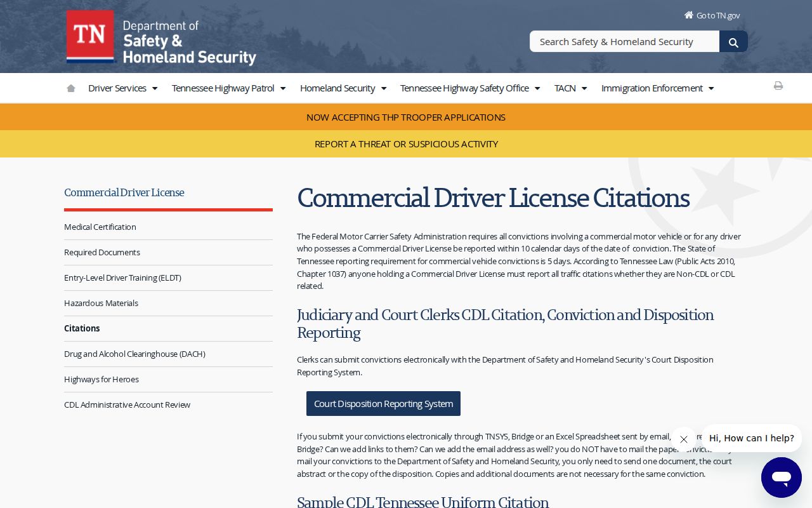Open the THP Trooper Applications banner

[x=406, y=117]
